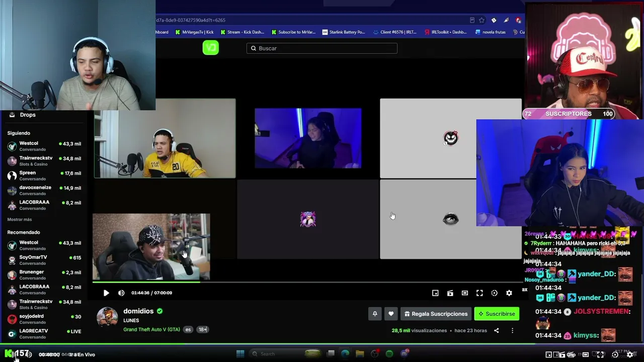Open Client #6576 IRLT bookmark
644x362 pixels.
[x=395, y=32]
